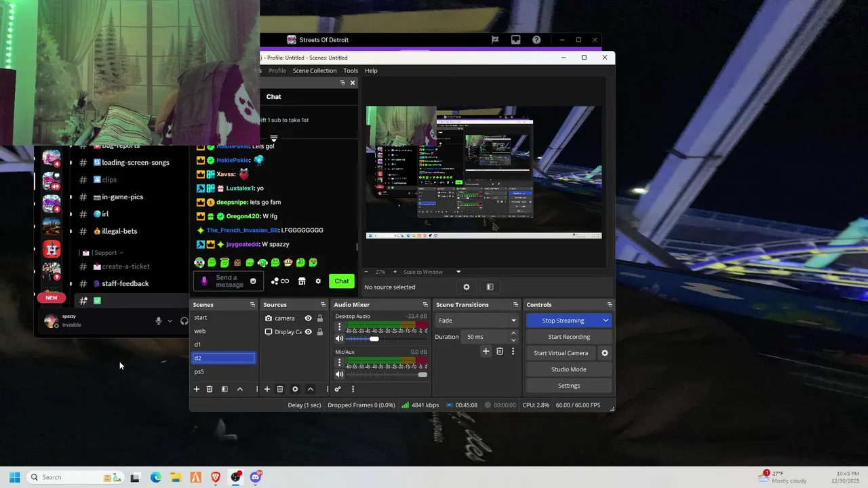Toggle lock on Display Capture source

coord(320,332)
